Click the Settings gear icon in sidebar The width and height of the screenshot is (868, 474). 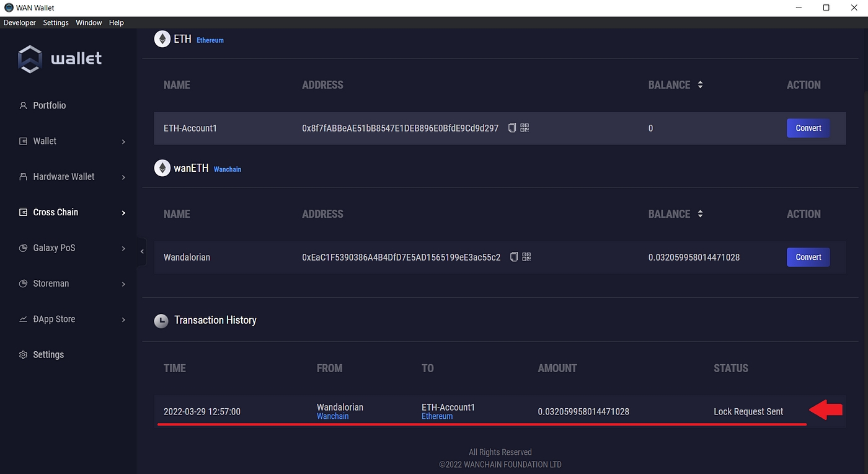tap(24, 355)
